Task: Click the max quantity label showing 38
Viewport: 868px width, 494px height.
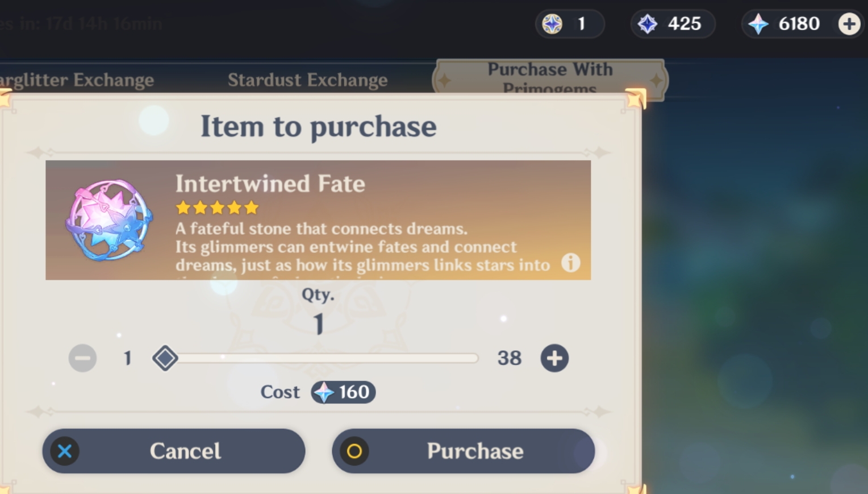Action: tap(510, 358)
